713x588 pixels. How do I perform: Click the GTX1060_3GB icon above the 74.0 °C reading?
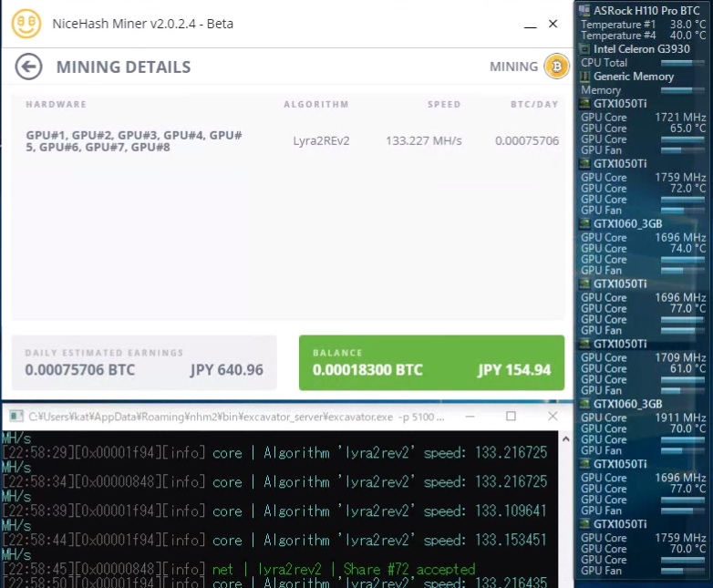click(x=584, y=223)
